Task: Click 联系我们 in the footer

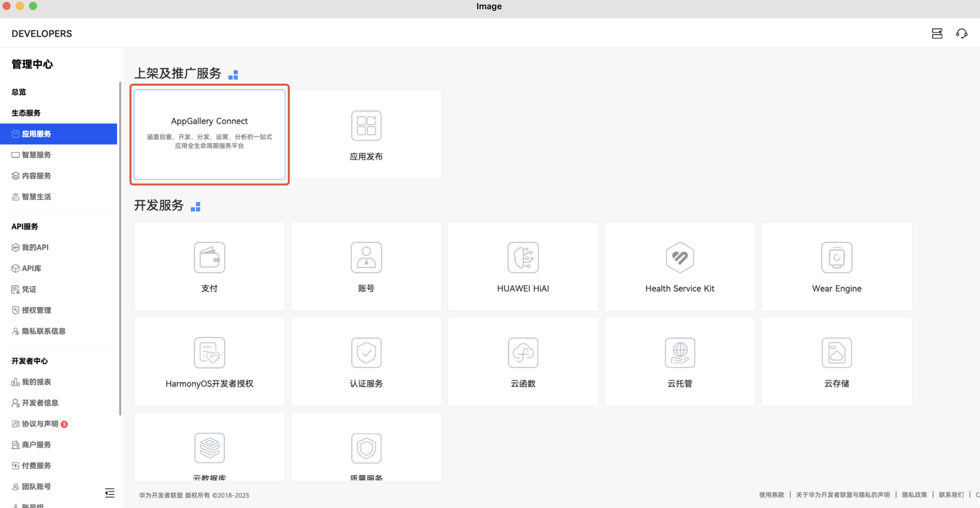Action: 951,495
